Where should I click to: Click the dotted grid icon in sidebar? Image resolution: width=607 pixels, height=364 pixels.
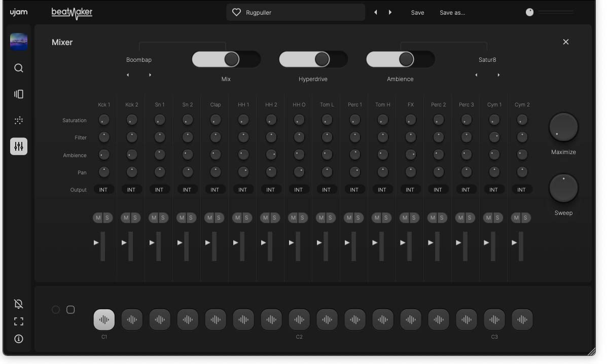[19, 120]
